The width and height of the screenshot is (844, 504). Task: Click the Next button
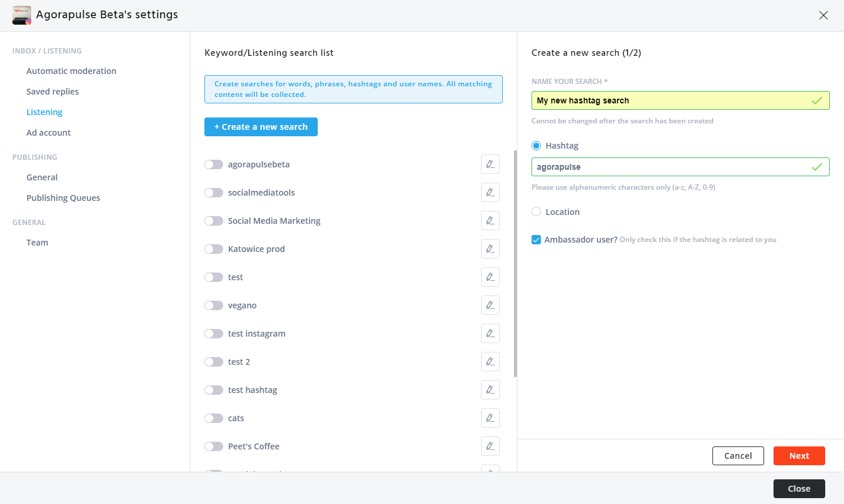[x=799, y=456]
